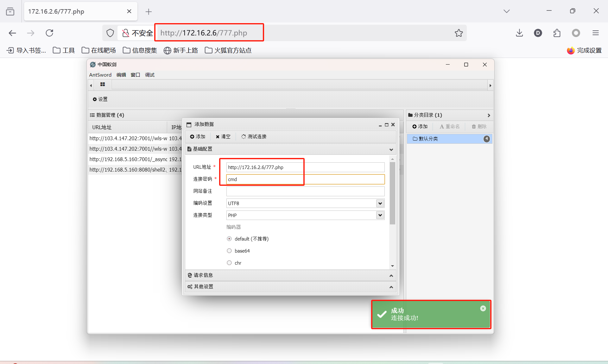Open the 信息搜集 bookmarks folder

140,50
